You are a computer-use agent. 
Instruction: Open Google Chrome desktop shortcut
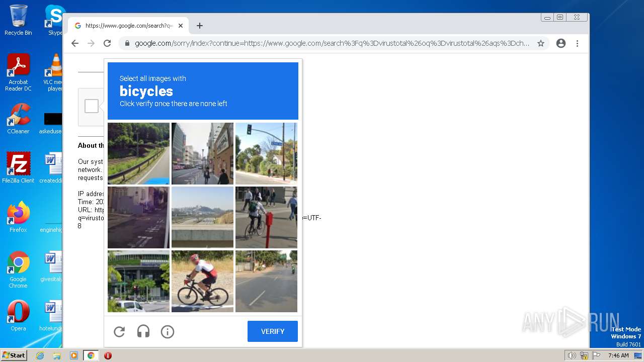[x=18, y=269]
